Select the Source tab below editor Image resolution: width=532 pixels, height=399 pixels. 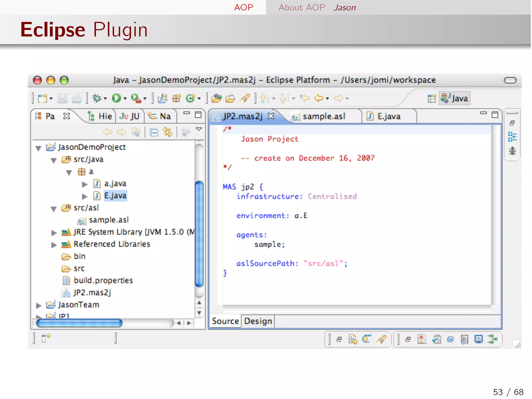tap(225, 321)
